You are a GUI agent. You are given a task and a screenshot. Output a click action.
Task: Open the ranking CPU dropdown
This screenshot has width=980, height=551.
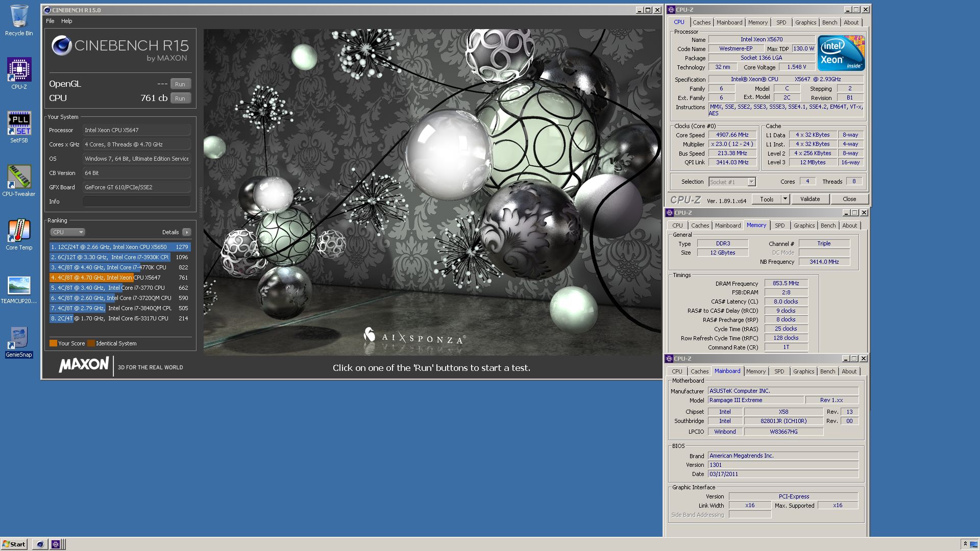pyautogui.click(x=67, y=232)
